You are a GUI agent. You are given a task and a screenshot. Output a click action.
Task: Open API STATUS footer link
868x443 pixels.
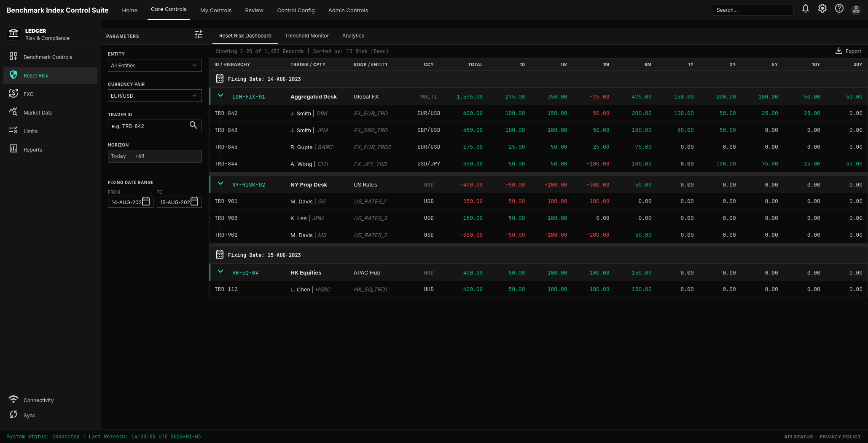coord(798,437)
